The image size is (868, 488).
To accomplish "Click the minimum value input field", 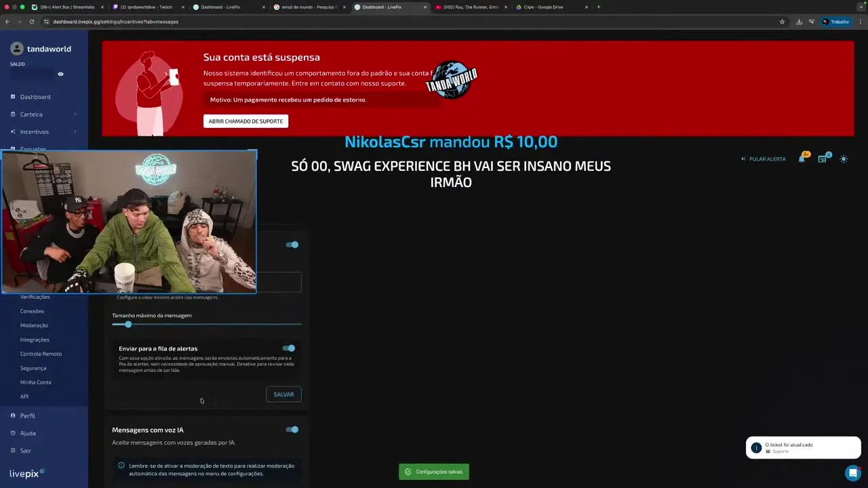I will point(279,283).
